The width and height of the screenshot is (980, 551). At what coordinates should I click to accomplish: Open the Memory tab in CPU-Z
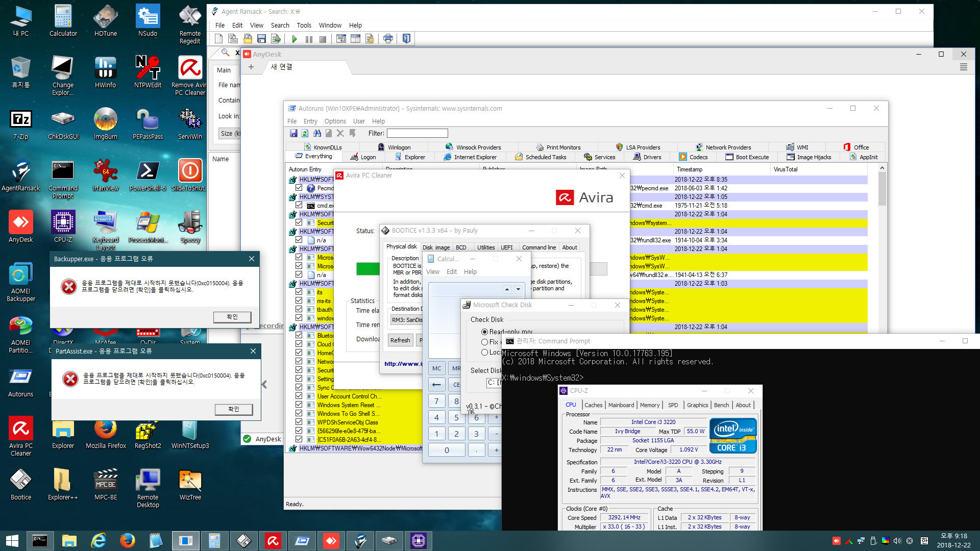coord(650,405)
